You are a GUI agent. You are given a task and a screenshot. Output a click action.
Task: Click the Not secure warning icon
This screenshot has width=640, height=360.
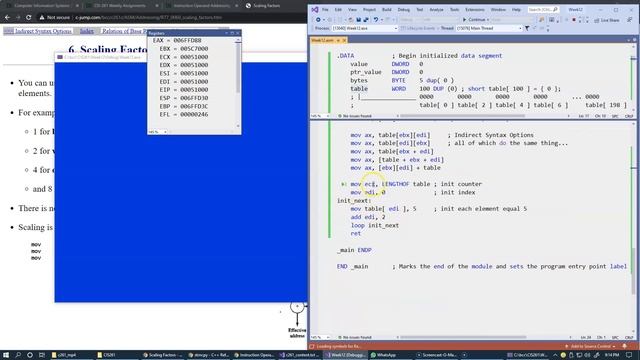[x=42, y=18]
